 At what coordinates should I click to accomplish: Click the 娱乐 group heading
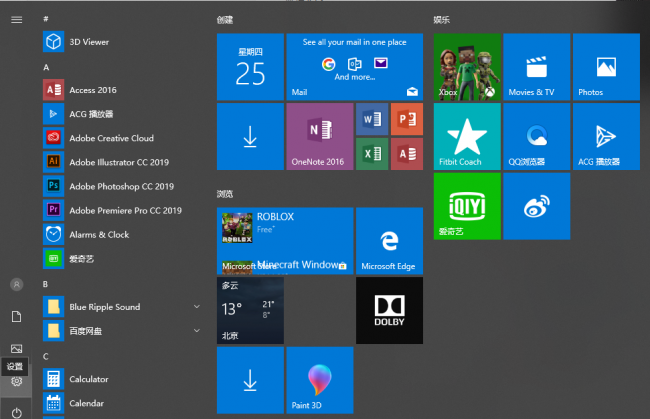point(441,19)
